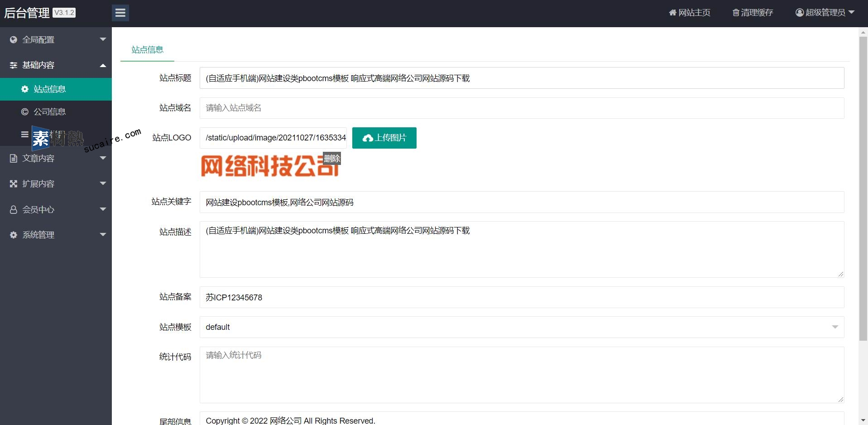
Task: Collapse the 基础内容 menu arrow
Action: click(103, 65)
